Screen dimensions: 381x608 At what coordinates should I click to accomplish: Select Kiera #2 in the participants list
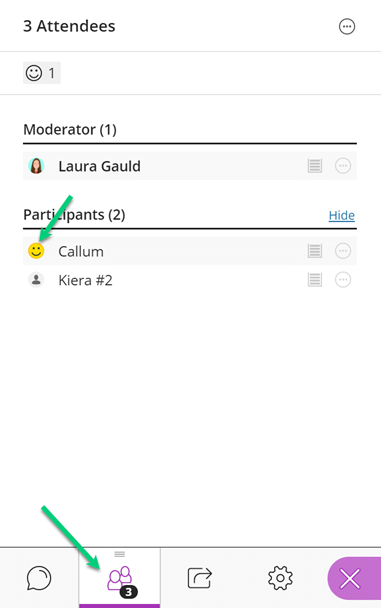pos(190,280)
